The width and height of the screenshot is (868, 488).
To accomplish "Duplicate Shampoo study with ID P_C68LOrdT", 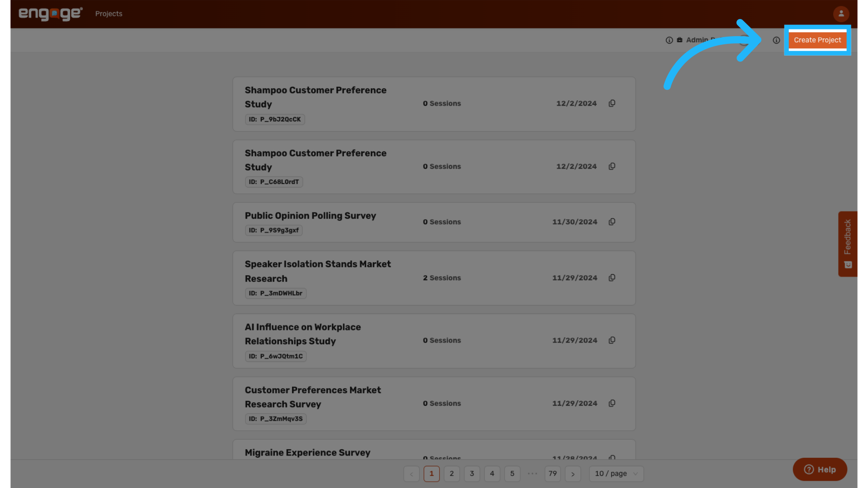I will pyautogui.click(x=612, y=166).
